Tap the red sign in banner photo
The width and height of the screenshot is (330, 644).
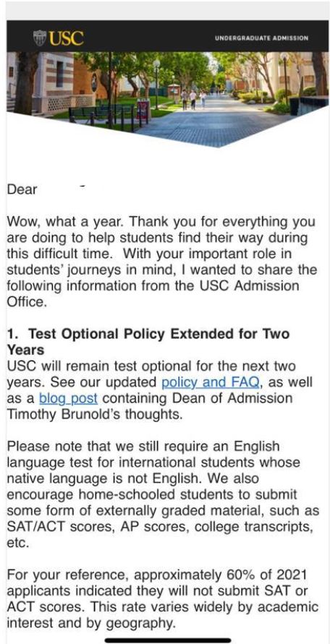[x=143, y=110]
